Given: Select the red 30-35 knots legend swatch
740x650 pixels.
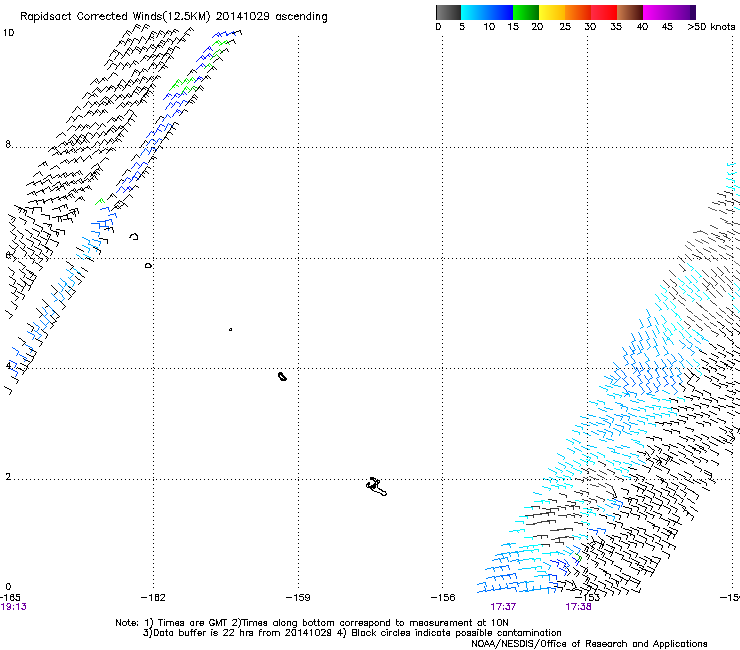Looking at the screenshot, I should tap(604, 12).
